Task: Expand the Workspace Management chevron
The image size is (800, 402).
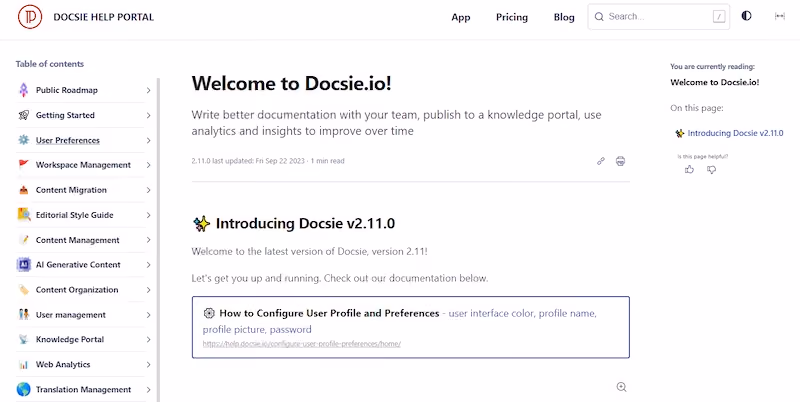Action: [x=148, y=165]
